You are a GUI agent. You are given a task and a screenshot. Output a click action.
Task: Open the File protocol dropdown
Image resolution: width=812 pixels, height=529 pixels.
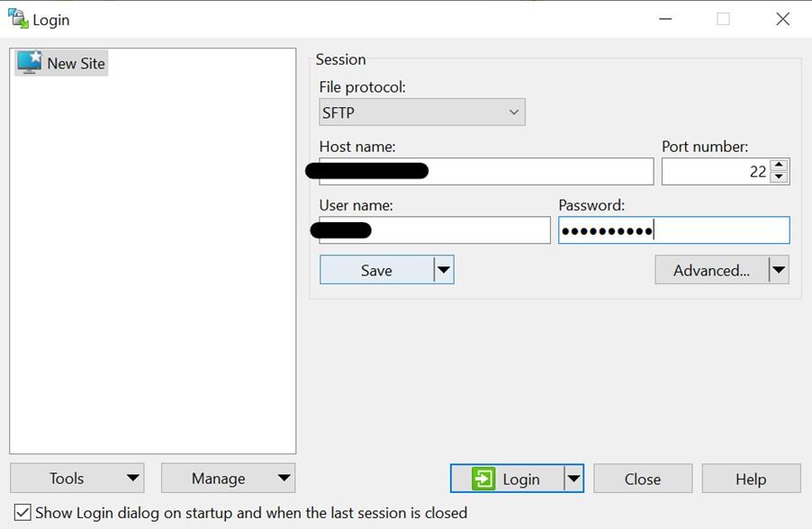pyautogui.click(x=512, y=112)
